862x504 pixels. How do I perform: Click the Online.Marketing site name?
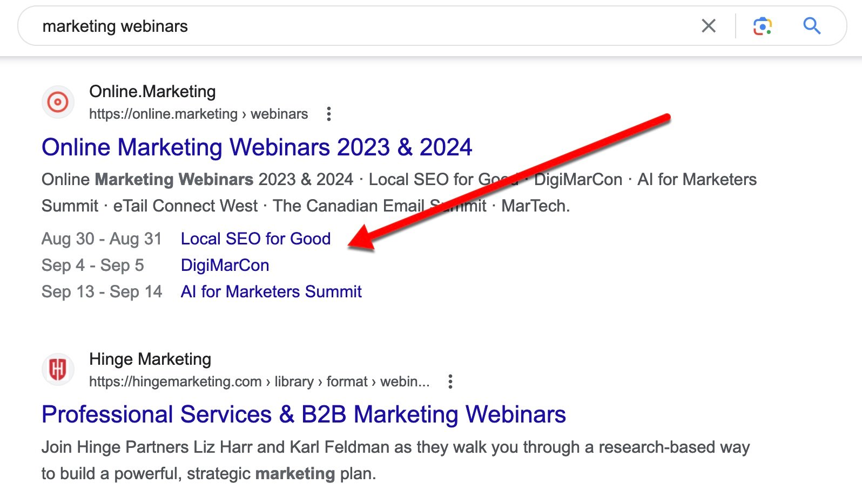pos(152,91)
